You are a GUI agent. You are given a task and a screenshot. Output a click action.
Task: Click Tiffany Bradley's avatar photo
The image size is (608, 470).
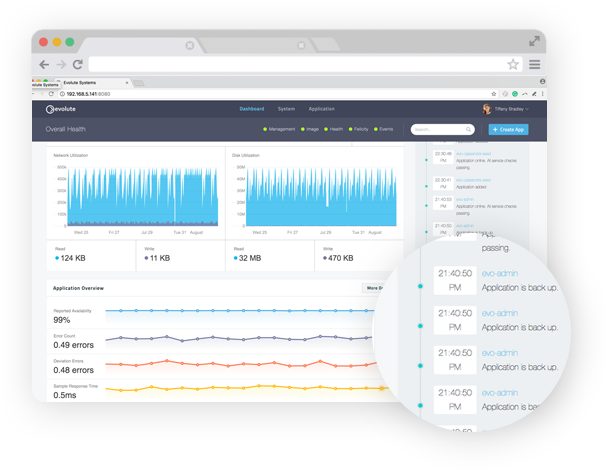point(487,109)
